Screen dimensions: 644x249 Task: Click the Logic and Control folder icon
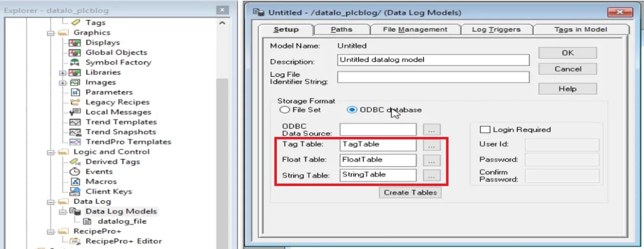tap(64, 152)
